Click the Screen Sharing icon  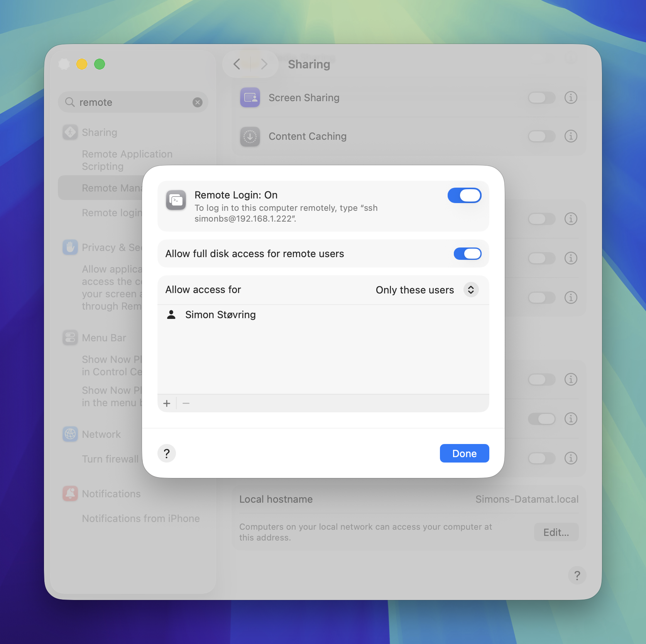click(250, 98)
